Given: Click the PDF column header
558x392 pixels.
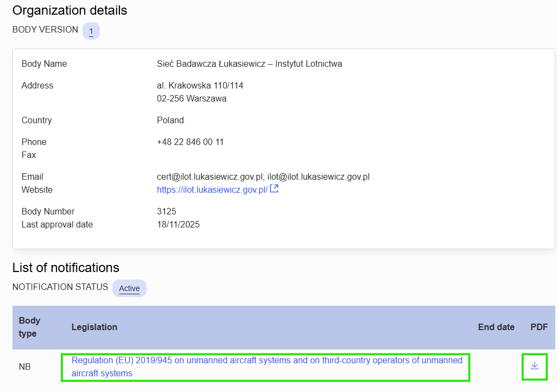Looking at the screenshot, I should click(x=538, y=327).
